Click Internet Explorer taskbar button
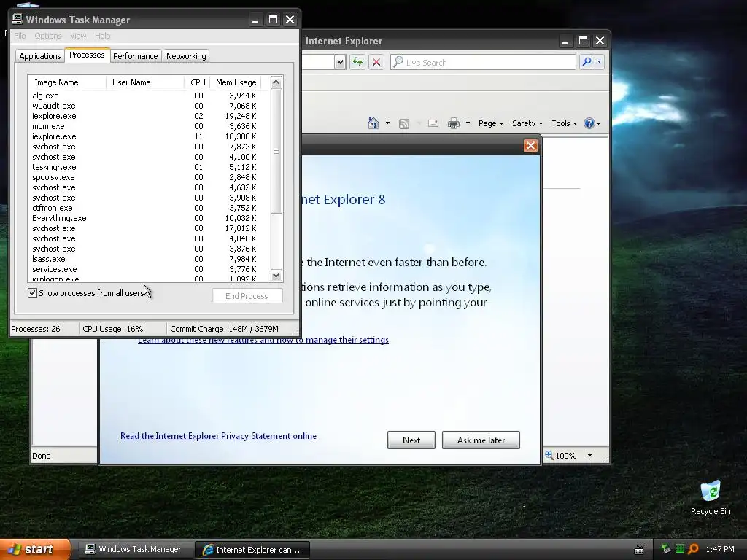Screen dimensions: 747x560 (252, 550)
